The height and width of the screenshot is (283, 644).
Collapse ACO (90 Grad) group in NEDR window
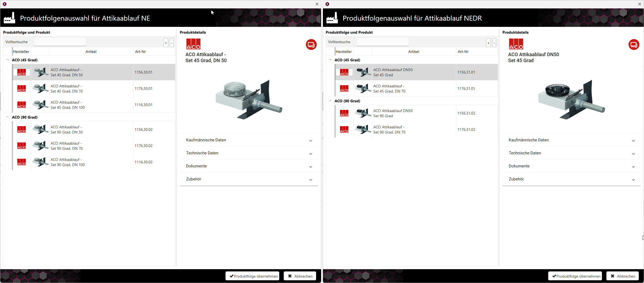click(x=330, y=101)
